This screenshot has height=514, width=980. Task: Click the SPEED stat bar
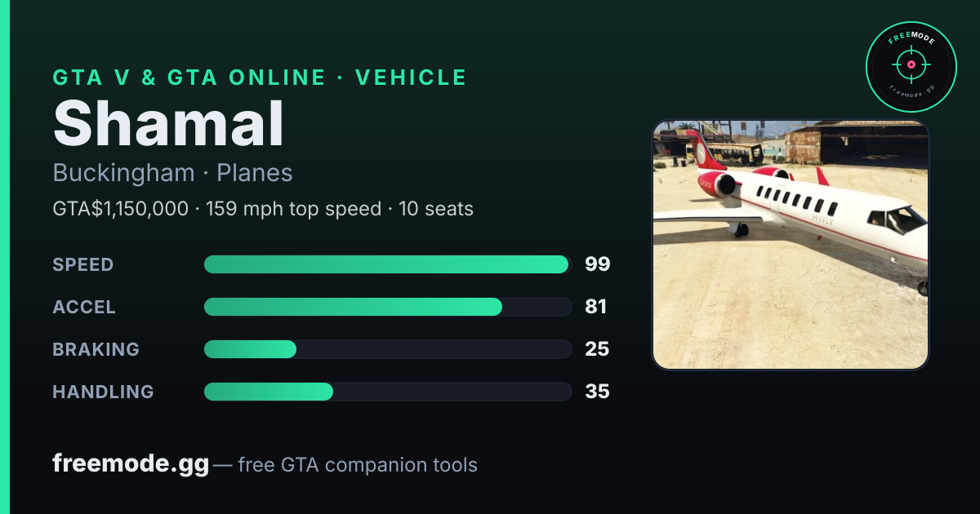(387, 264)
